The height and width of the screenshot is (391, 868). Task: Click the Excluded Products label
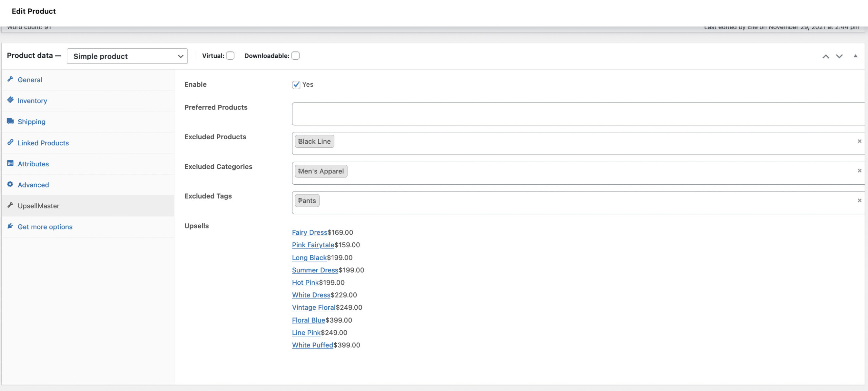tap(215, 137)
